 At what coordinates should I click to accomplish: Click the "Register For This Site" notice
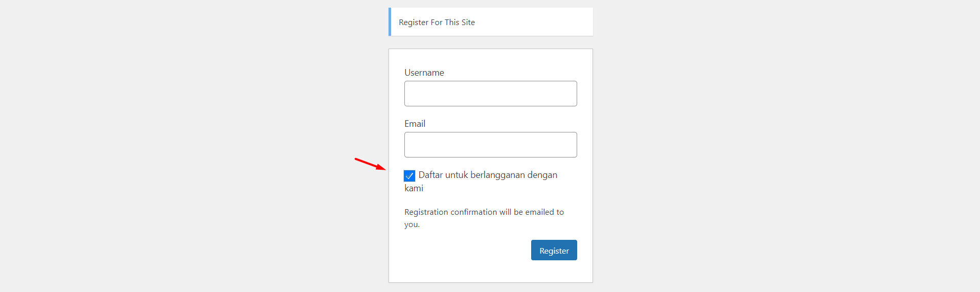click(437, 23)
